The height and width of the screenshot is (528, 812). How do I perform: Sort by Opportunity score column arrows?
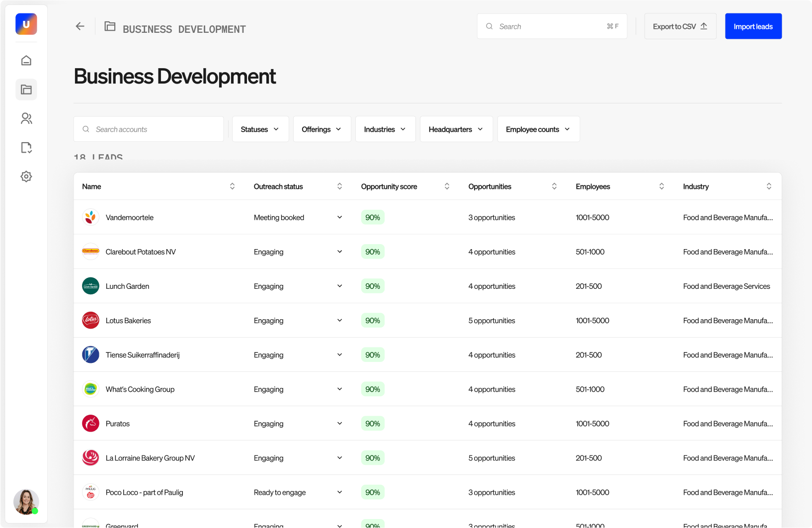[447, 186]
